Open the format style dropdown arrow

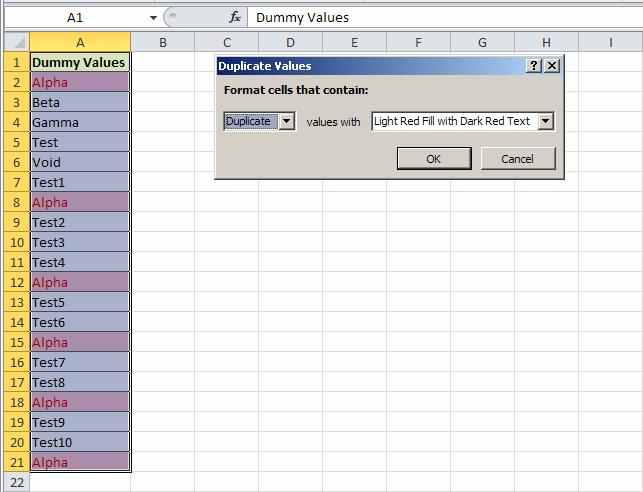click(x=546, y=121)
